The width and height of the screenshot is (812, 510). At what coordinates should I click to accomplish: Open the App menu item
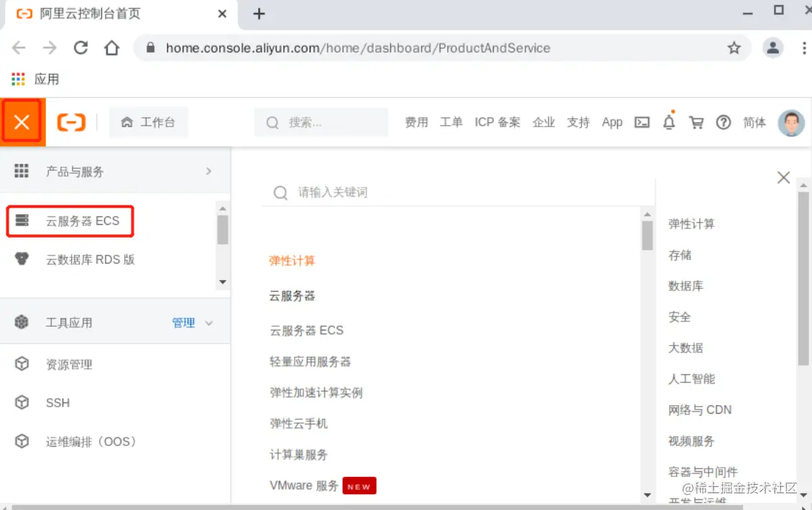click(x=612, y=122)
